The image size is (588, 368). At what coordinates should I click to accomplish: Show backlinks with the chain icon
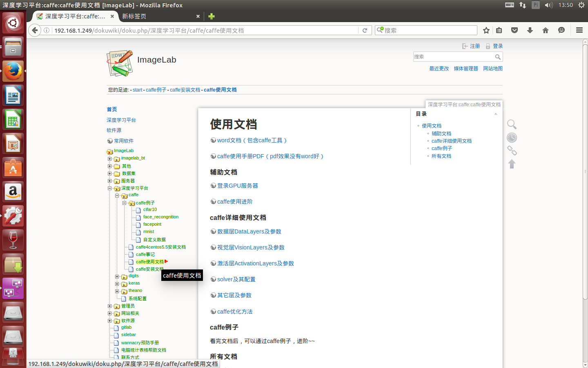512,150
